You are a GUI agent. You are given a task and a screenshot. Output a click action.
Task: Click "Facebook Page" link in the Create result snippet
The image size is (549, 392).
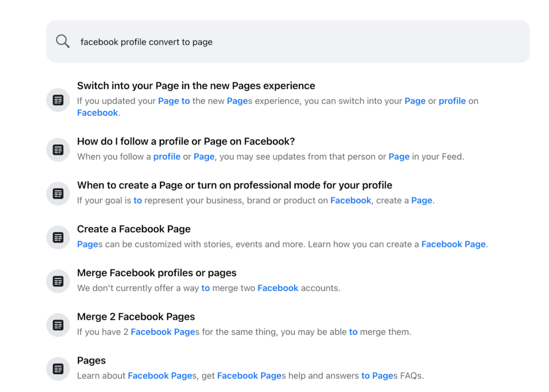point(453,244)
